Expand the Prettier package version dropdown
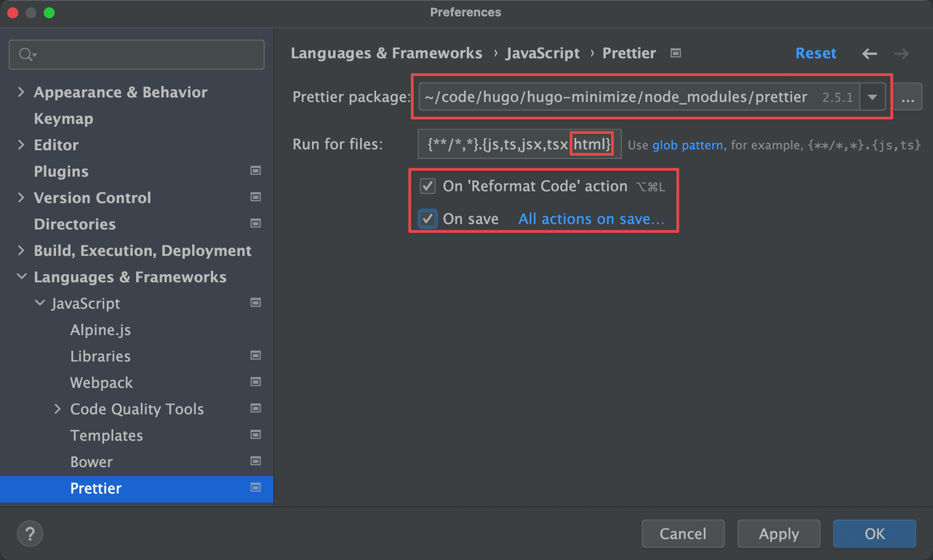The width and height of the screenshot is (933, 560). click(874, 97)
